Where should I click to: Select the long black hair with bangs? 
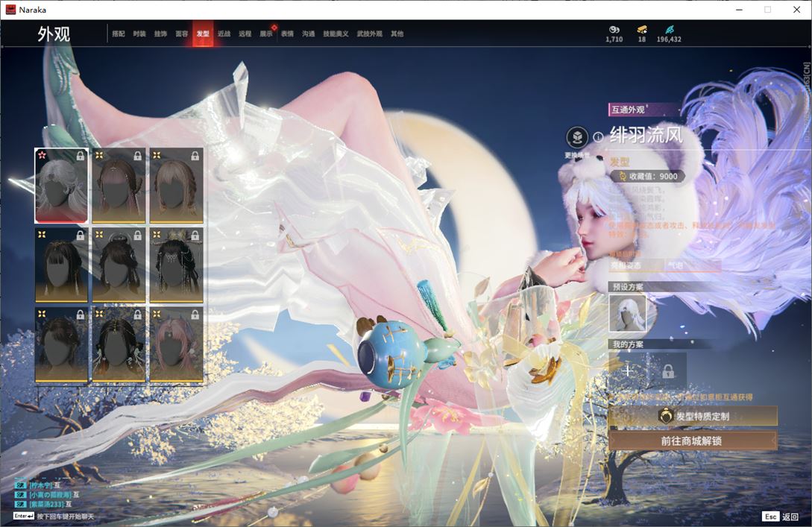pyautogui.click(x=61, y=265)
